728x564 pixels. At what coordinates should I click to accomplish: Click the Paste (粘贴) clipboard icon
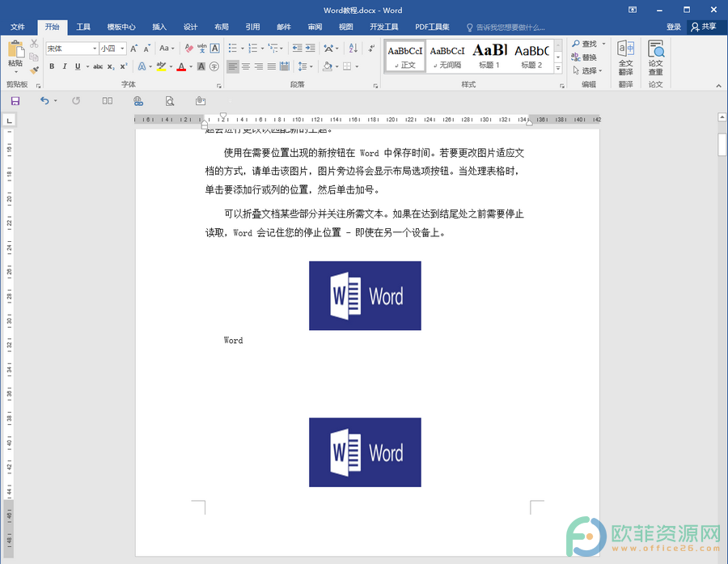[x=15, y=50]
